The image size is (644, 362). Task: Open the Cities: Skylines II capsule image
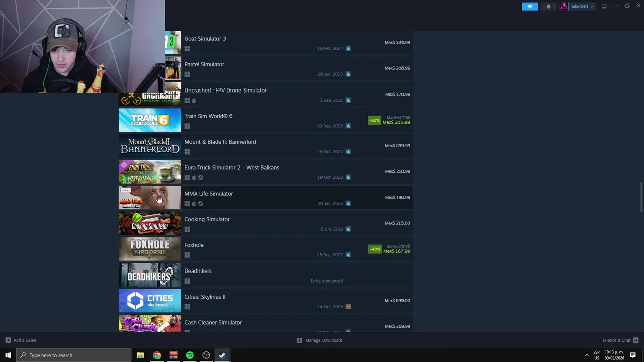pos(150,301)
